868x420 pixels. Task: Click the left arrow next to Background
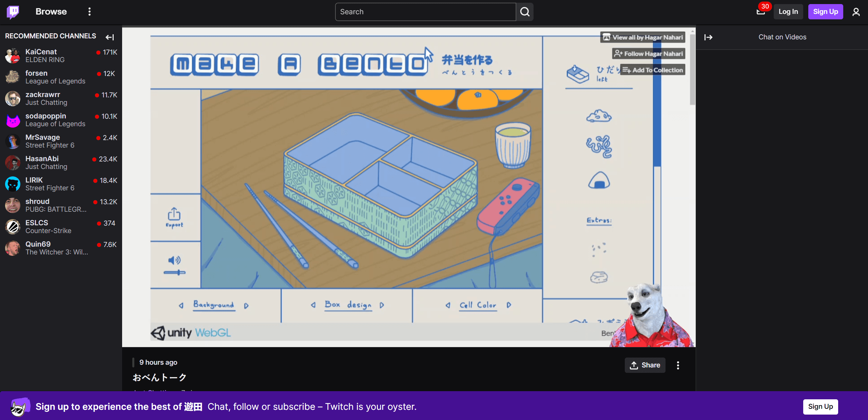181,305
